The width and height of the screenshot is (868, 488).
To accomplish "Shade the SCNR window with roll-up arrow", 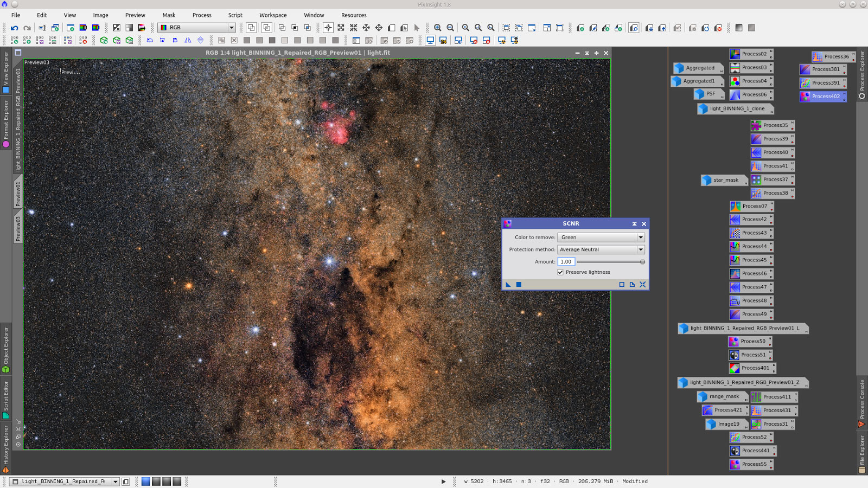I will coord(634,224).
